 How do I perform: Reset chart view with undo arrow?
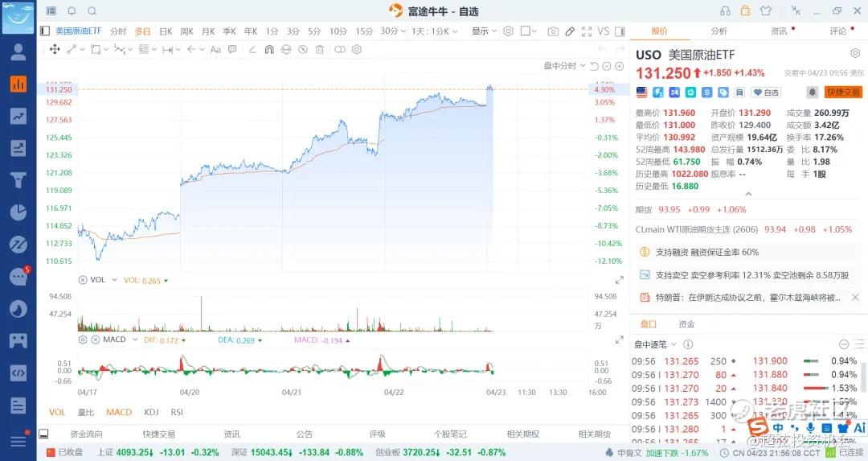[594, 67]
